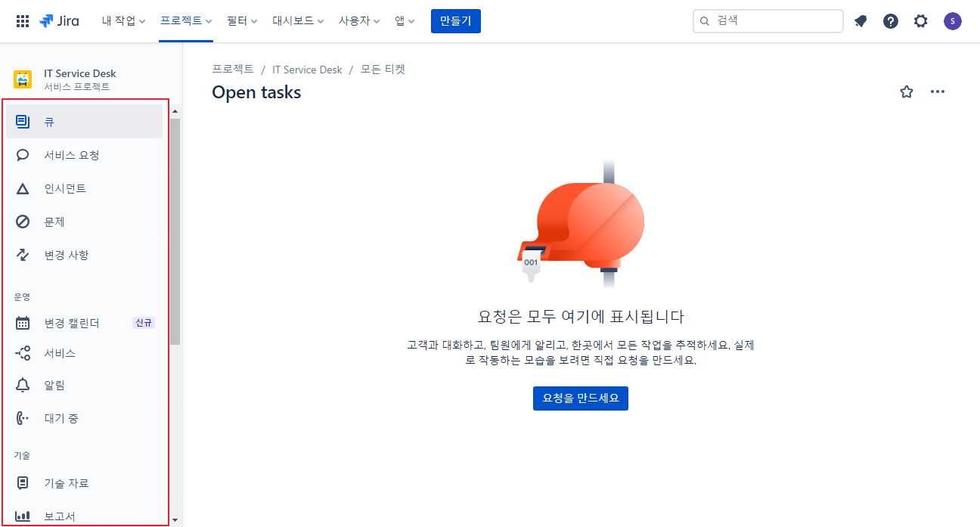Click the 변경 사항 arrows icon
The image size is (980, 527).
[x=23, y=255]
